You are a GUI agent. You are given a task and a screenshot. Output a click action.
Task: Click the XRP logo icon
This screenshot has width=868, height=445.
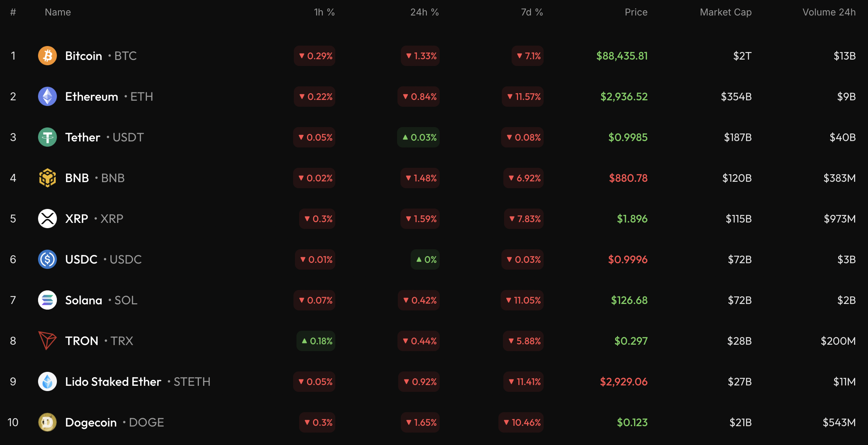click(47, 219)
